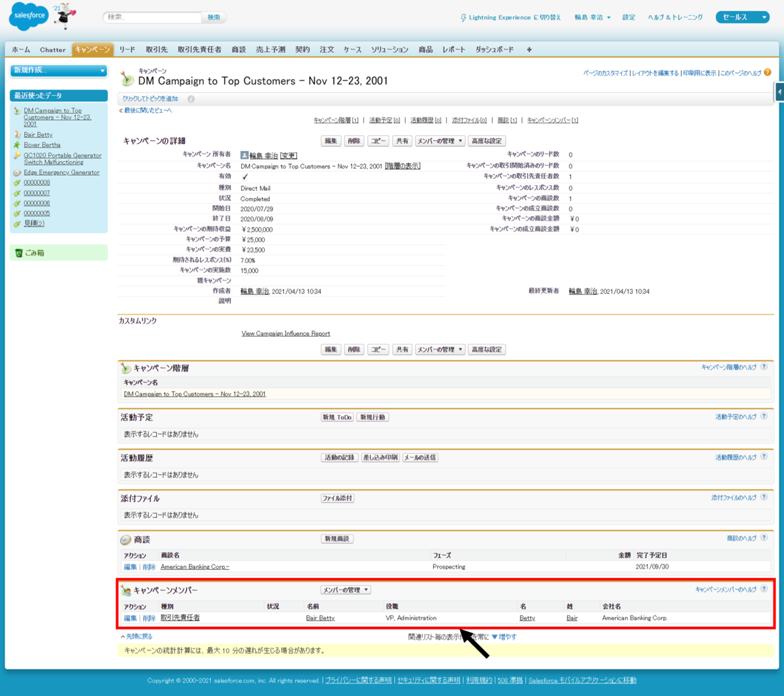Screen dimensions: 784x696
Task: Click the ごみ箱 recycle bin link
Action: pos(35,253)
